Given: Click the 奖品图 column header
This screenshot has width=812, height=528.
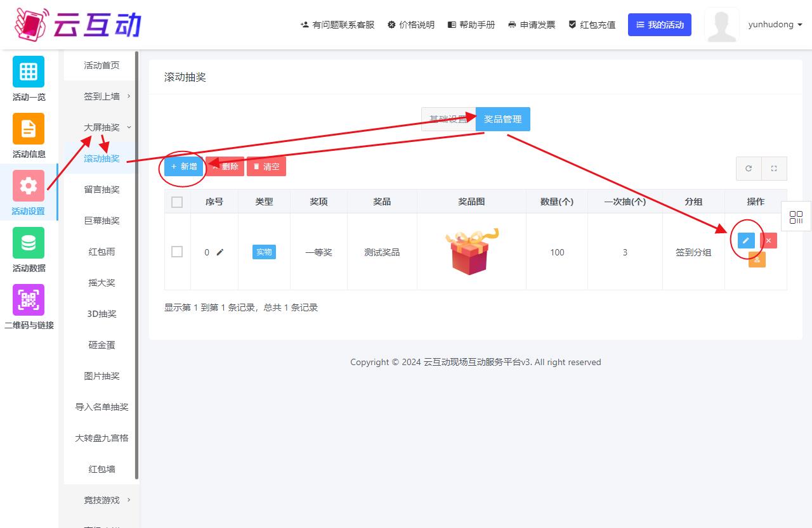Looking at the screenshot, I should 471,202.
